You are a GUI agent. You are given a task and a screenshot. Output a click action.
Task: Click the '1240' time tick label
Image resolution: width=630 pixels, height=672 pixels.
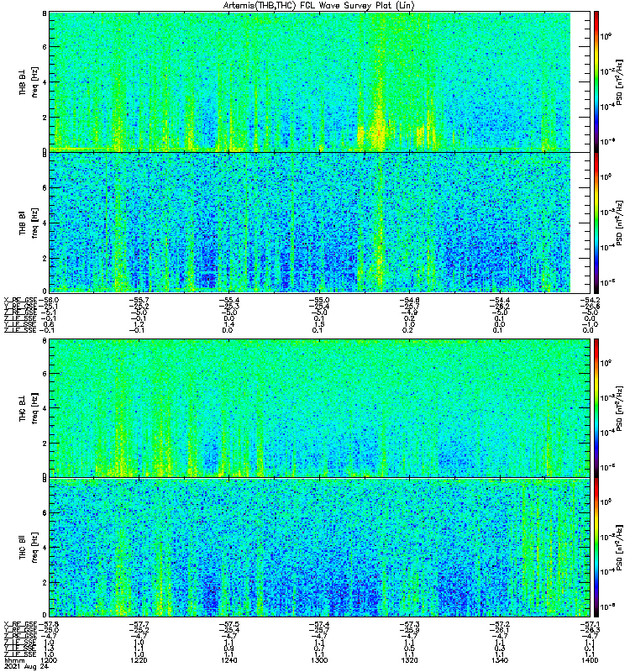coord(228,660)
